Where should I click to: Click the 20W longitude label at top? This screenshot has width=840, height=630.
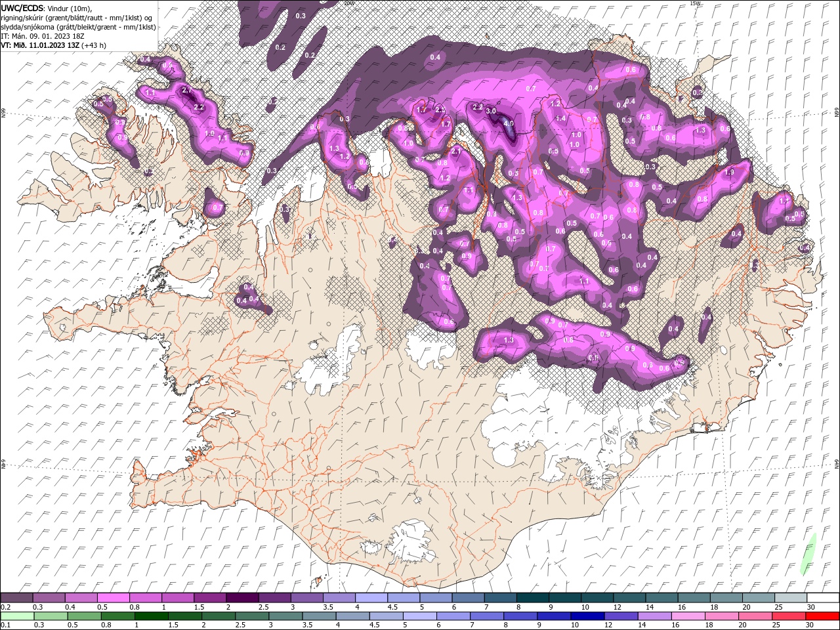pyautogui.click(x=349, y=3)
